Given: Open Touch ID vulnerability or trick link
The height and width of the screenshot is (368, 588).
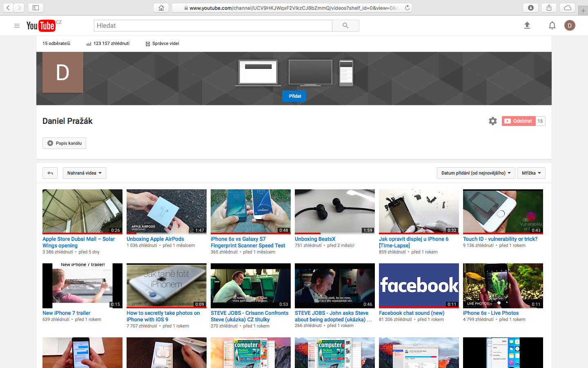Looking at the screenshot, I should coord(500,239).
